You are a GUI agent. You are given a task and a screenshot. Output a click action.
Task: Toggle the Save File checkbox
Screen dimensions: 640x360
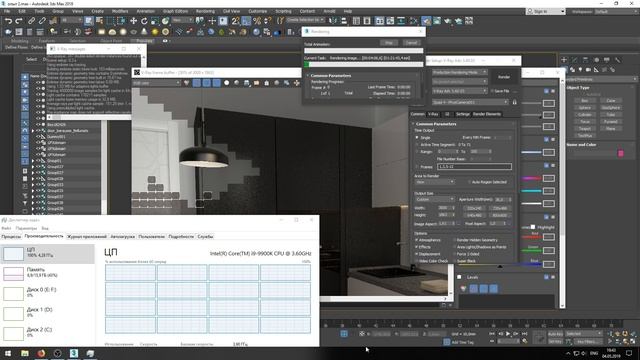click(x=492, y=91)
